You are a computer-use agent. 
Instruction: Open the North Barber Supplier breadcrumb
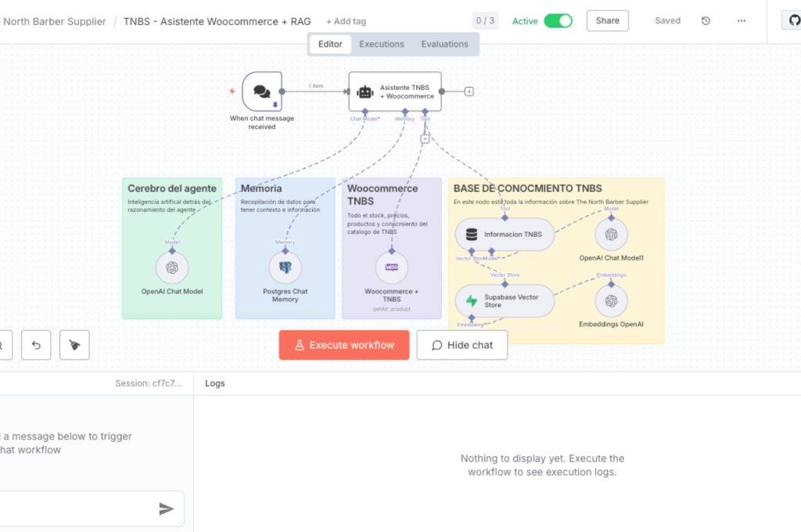pos(54,21)
